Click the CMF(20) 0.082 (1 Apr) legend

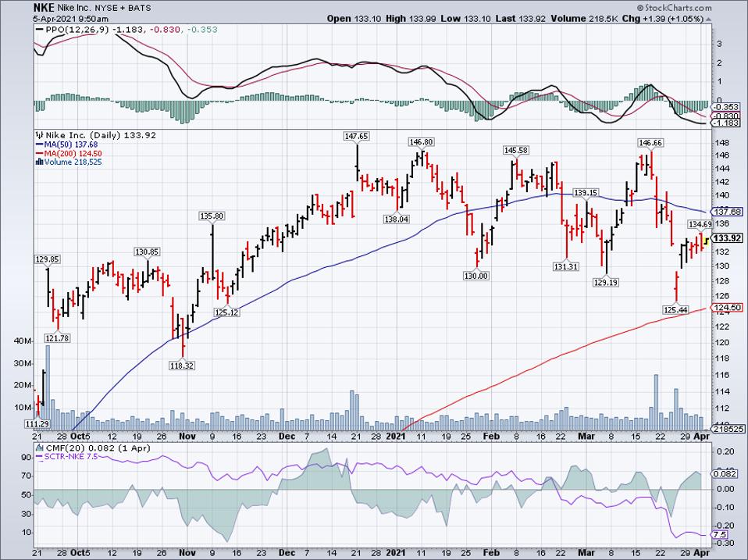tap(93, 448)
